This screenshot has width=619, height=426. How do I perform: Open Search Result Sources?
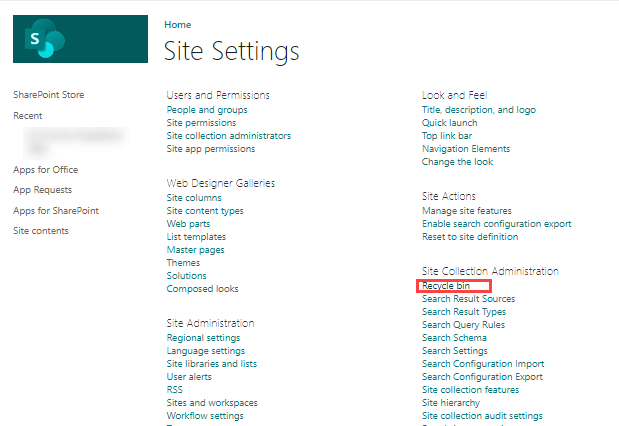point(469,299)
